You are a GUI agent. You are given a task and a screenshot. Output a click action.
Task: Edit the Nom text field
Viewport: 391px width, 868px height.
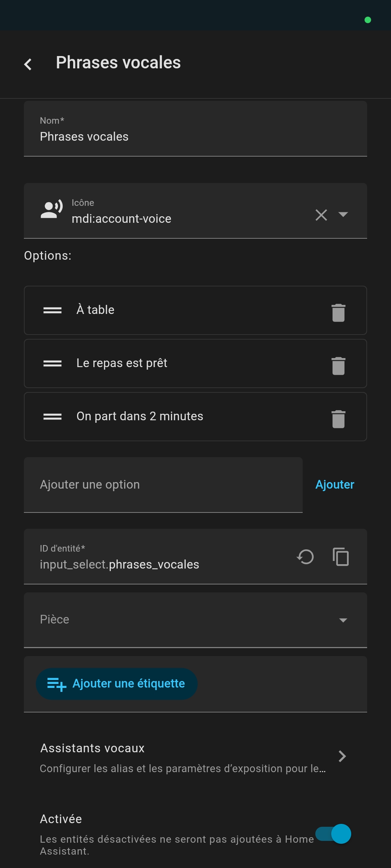pyautogui.click(x=195, y=136)
